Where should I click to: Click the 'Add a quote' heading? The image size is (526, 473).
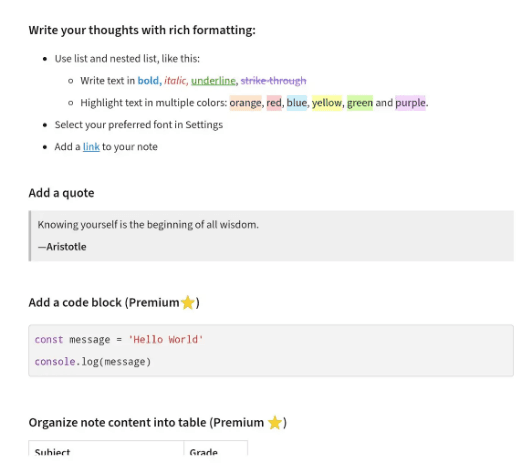(x=61, y=193)
